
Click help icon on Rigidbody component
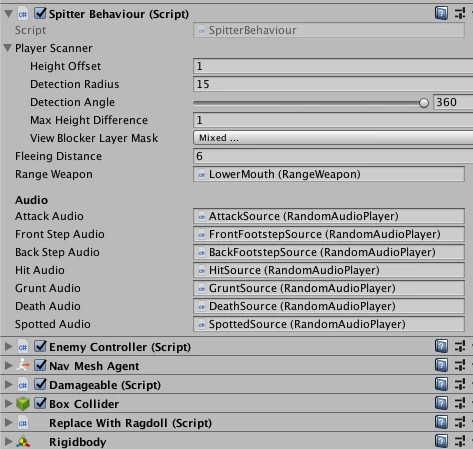tap(441, 441)
